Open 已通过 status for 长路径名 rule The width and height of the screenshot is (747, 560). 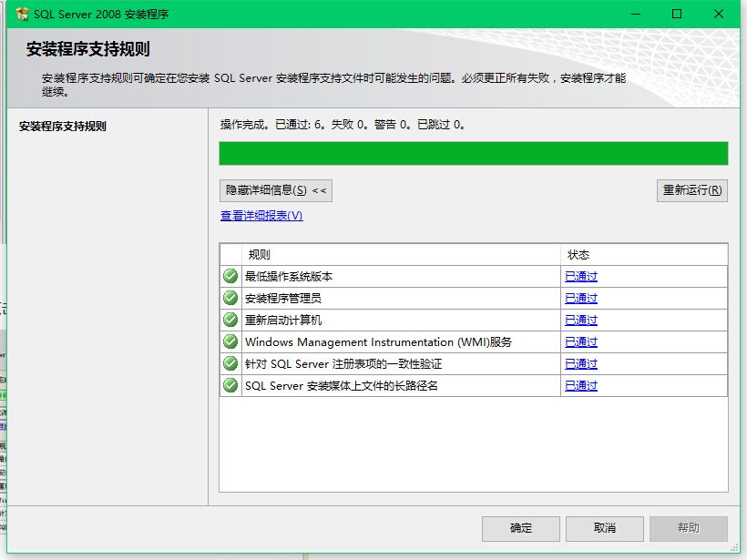click(580, 386)
